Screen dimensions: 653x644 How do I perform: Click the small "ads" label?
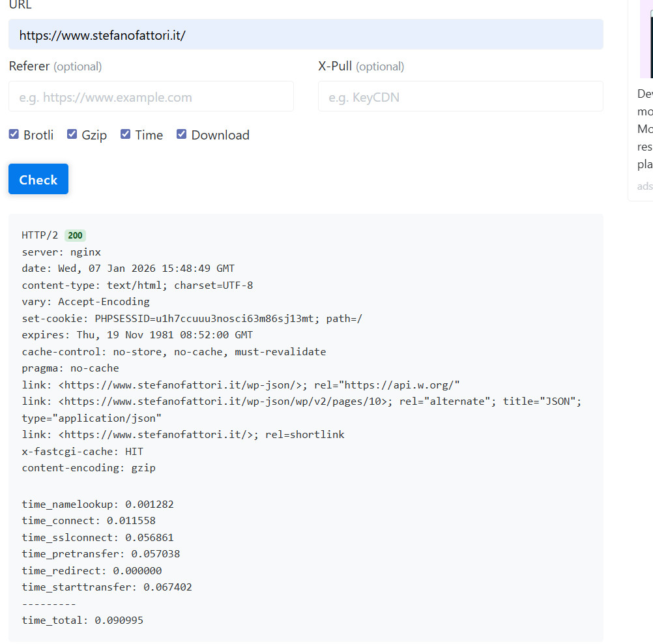(645, 186)
